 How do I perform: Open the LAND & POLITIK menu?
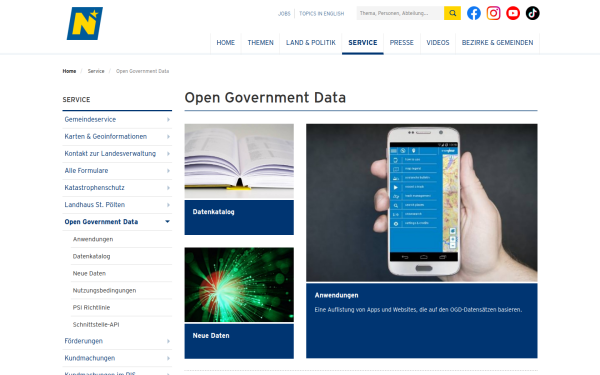(311, 43)
